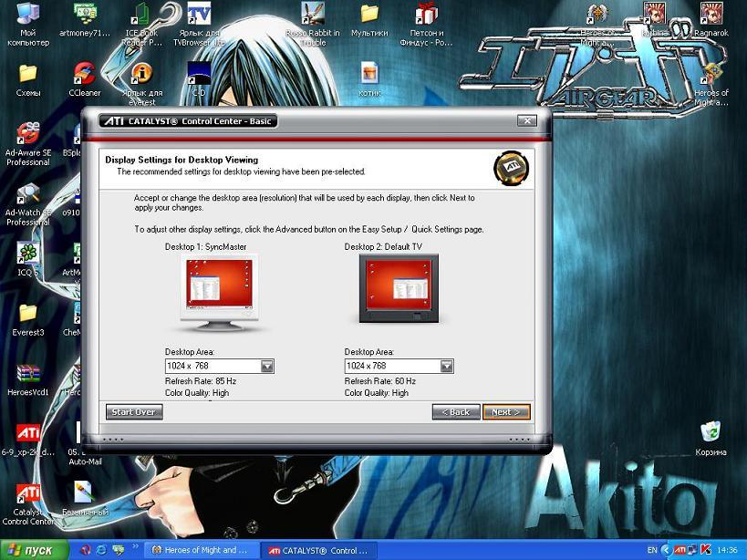Go back with the Back button
747x560 pixels.
click(x=456, y=412)
